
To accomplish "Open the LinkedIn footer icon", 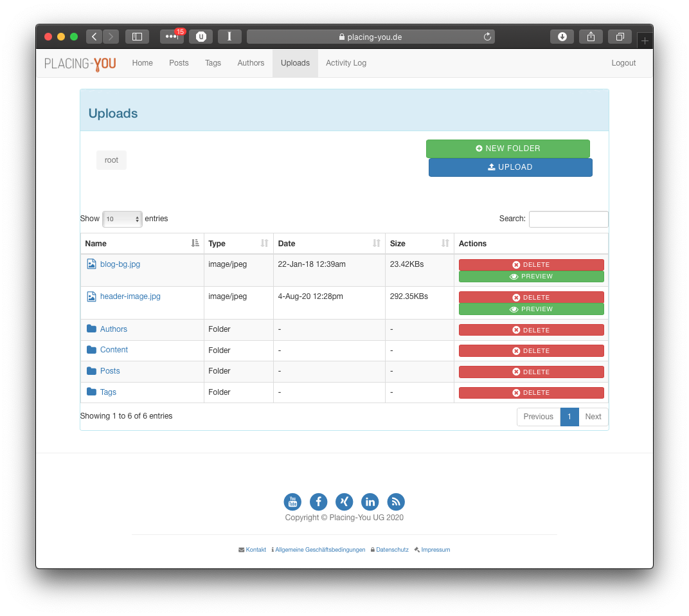I will tap(370, 502).
